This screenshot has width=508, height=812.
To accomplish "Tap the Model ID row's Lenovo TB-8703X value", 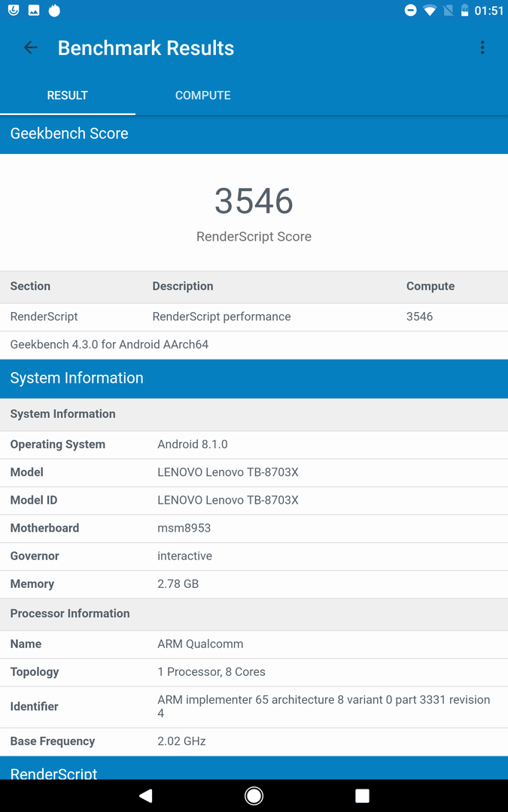I will [x=228, y=500].
